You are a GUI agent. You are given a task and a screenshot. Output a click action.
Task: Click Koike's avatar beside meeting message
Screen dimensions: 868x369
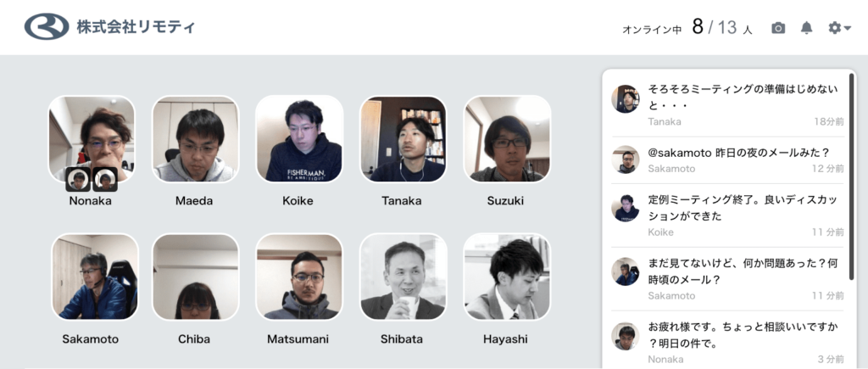pyautogui.click(x=625, y=209)
